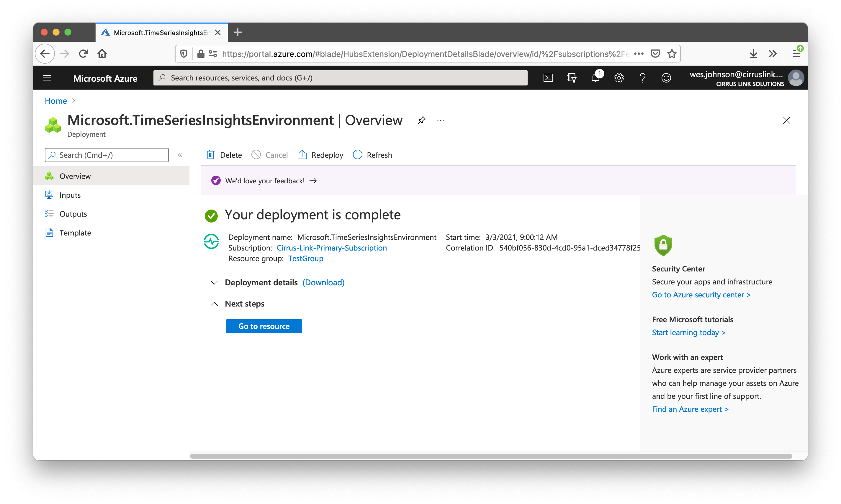
Task: Collapse the left navigation menu pane
Action: pos(180,155)
